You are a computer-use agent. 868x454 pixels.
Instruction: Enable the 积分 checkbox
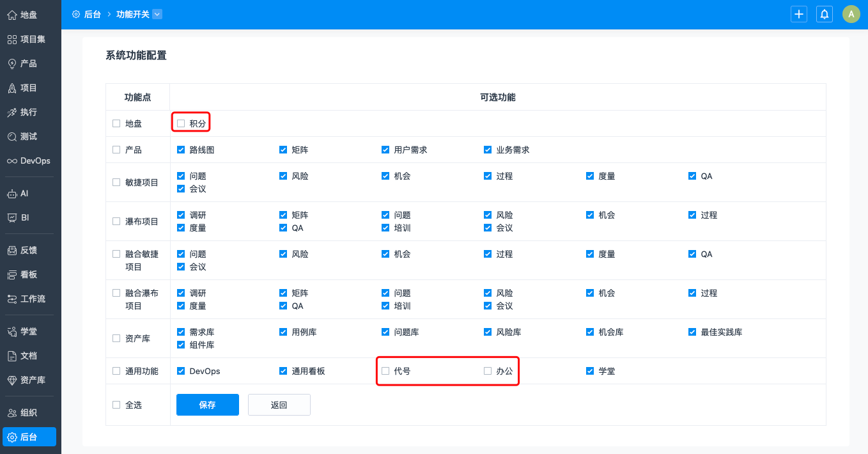coord(181,123)
